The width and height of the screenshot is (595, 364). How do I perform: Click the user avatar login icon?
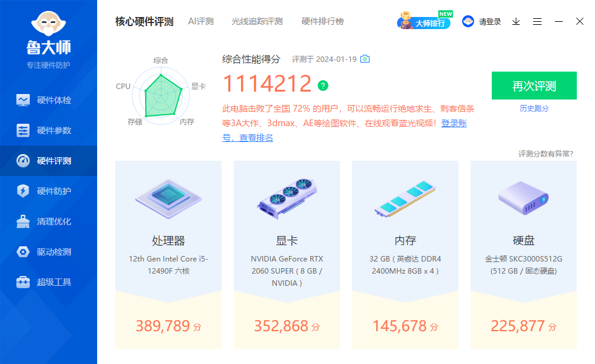coord(468,21)
